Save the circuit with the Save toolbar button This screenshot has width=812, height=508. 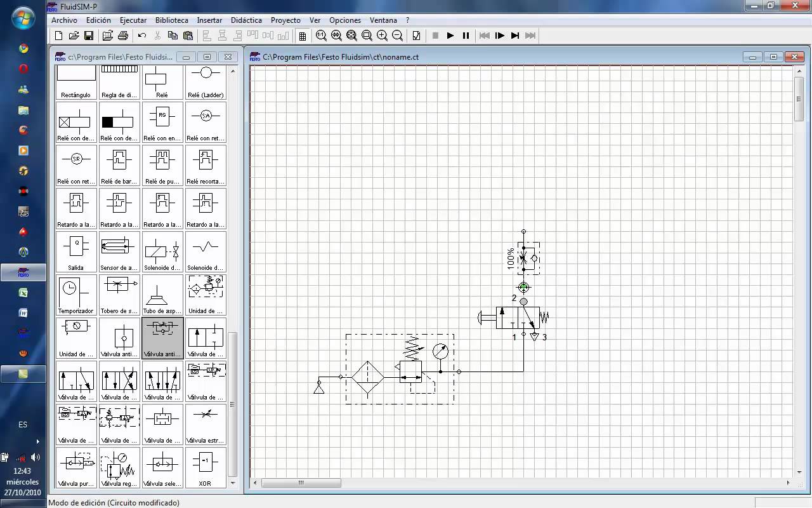89,36
